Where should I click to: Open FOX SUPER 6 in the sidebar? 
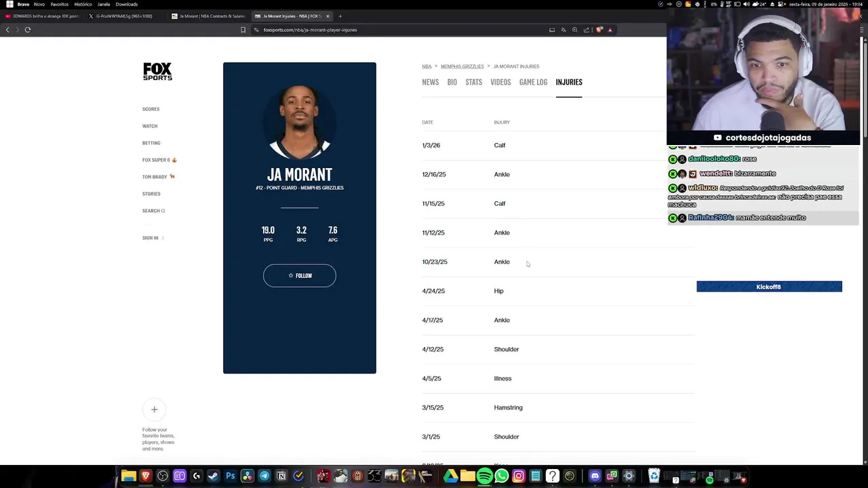coord(159,160)
